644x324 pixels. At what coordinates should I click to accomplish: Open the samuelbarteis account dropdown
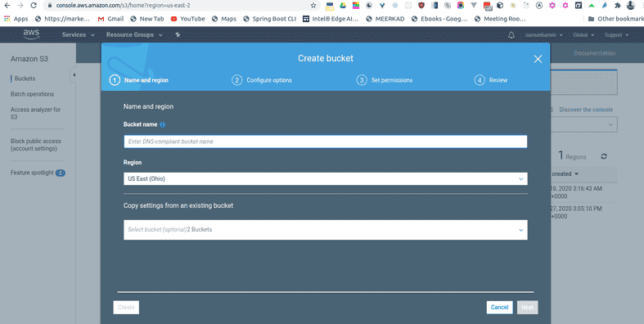pos(544,35)
